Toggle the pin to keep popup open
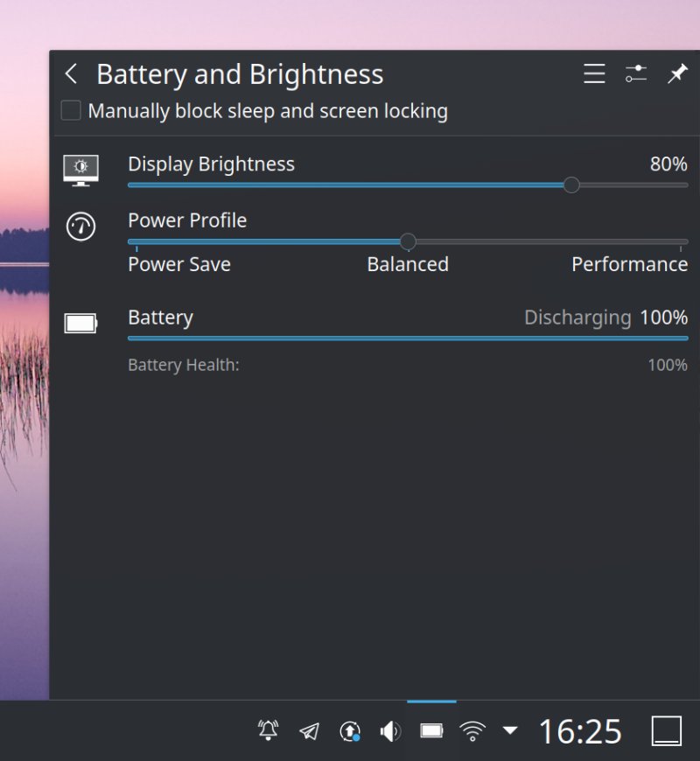Image resolution: width=700 pixels, height=761 pixels. pyautogui.click(x=678, y=74)
